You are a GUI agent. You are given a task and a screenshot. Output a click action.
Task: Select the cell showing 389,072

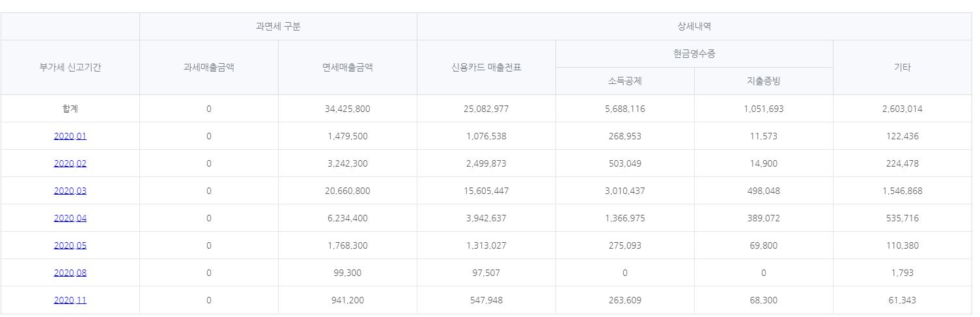(x=763, y=218)
